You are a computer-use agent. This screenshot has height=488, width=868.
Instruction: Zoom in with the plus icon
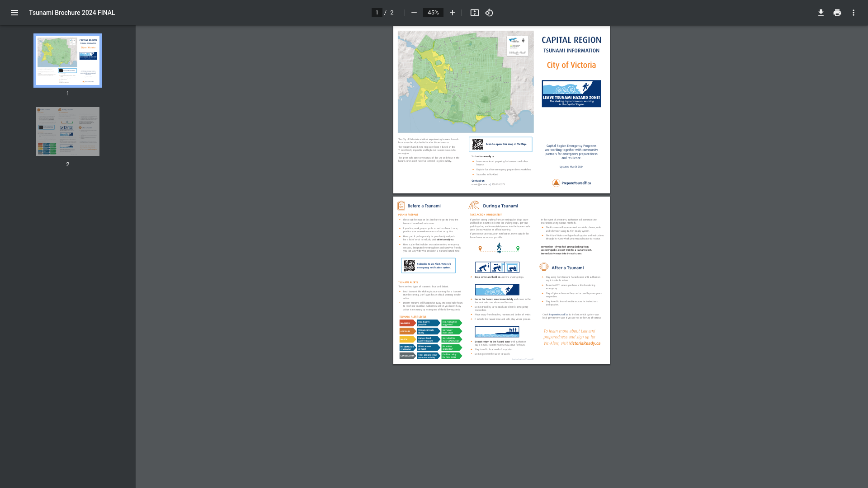453,13
